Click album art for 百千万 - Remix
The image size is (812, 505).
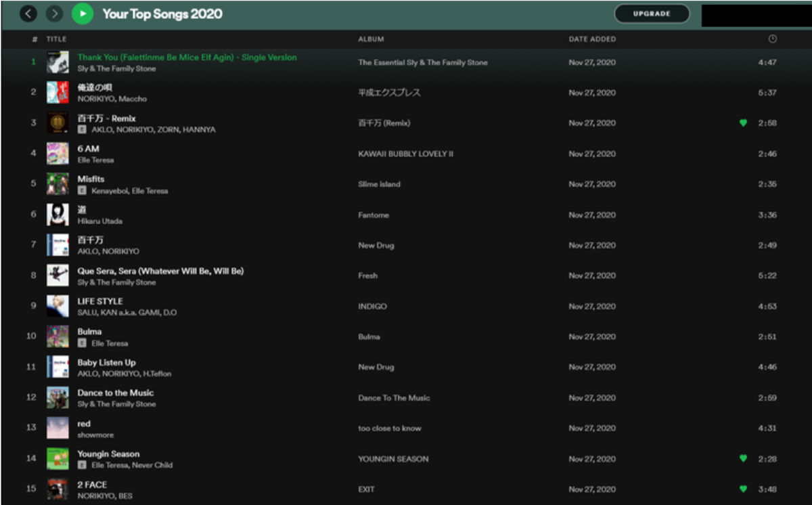(58, 123)
